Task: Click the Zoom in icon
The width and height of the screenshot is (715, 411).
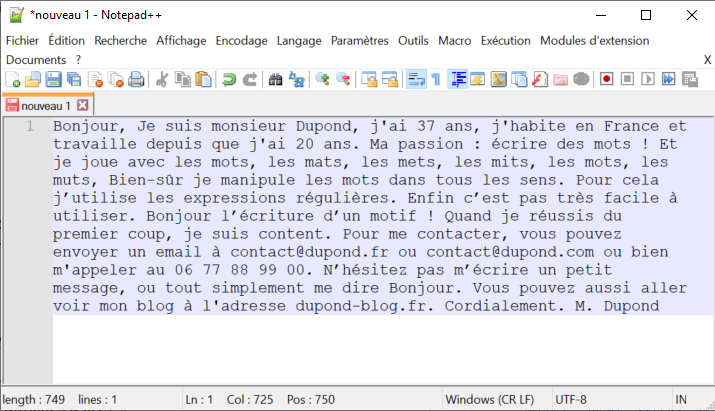Action: pos(322,79)
